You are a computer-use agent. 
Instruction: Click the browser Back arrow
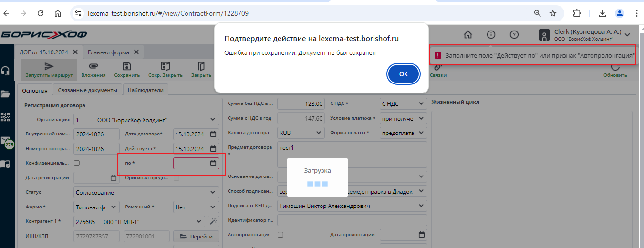[x=7, y=13]
